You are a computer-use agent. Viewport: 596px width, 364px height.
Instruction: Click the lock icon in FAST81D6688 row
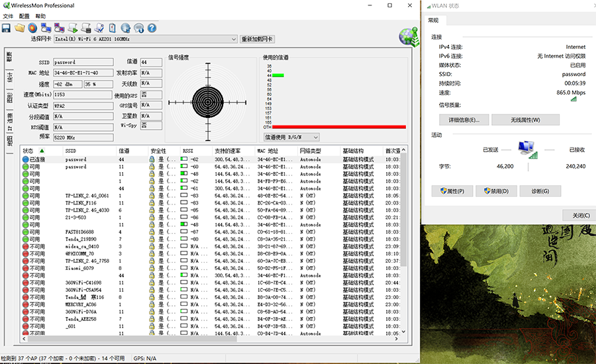coord(152,232)
